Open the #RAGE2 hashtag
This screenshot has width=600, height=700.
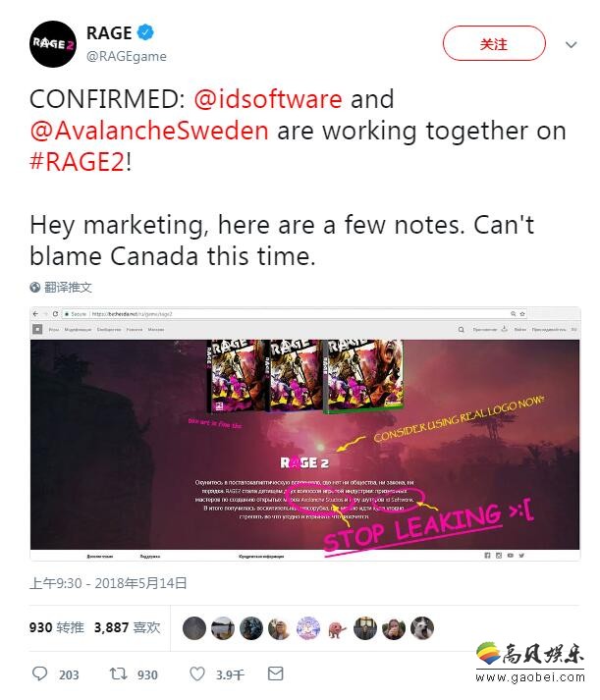pos(77,162)
